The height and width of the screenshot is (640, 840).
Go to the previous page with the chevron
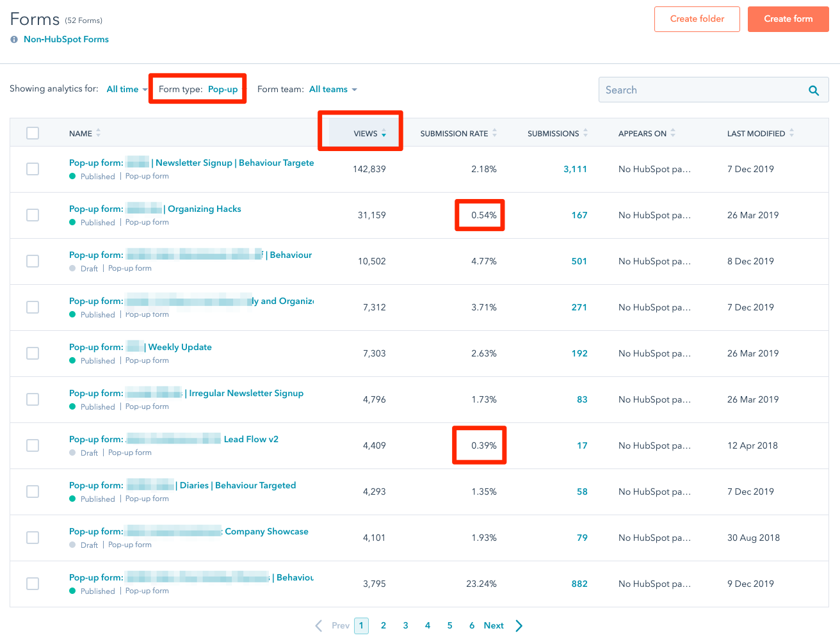coord(318,625)
